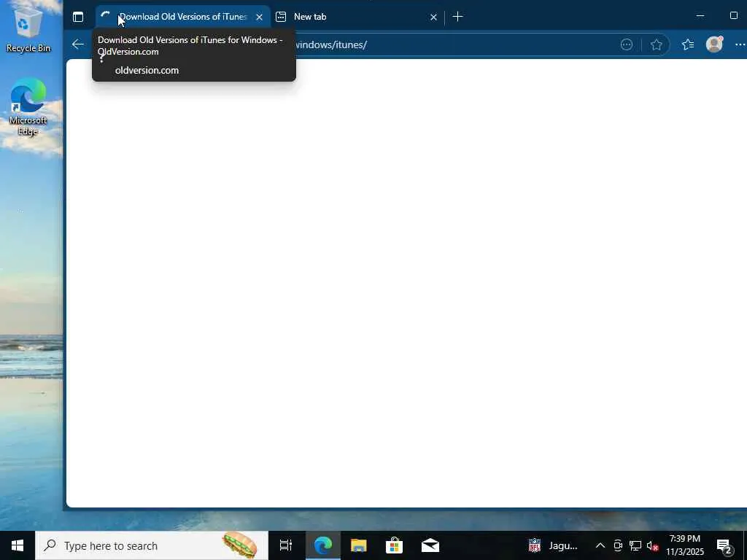Go back with the browser back arrow
Screen dimensions: 747x560
[77, 44]
